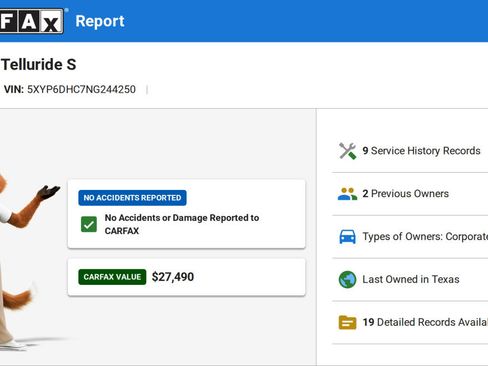Click the Report header text
488x366 pixels.
click(100, 21)
